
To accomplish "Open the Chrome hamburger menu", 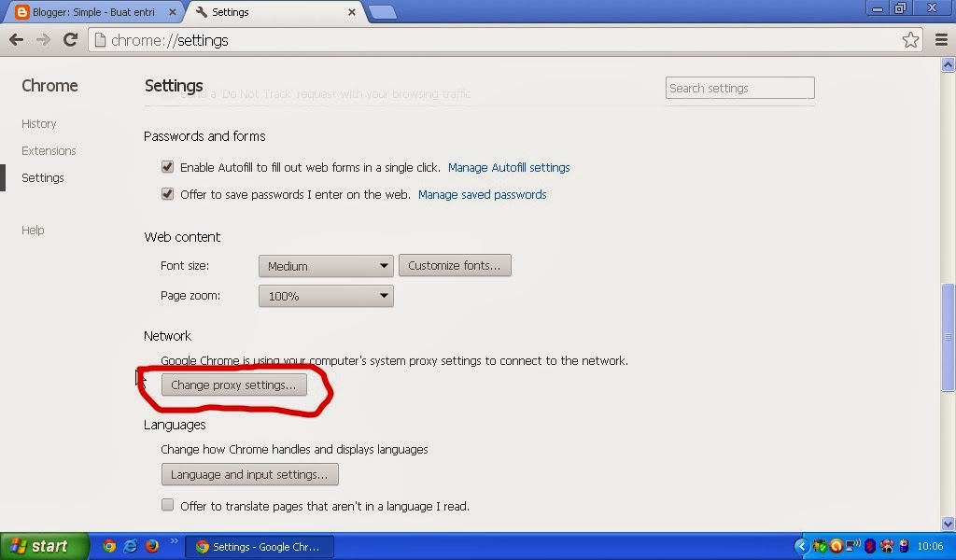I will pos(941,40).
